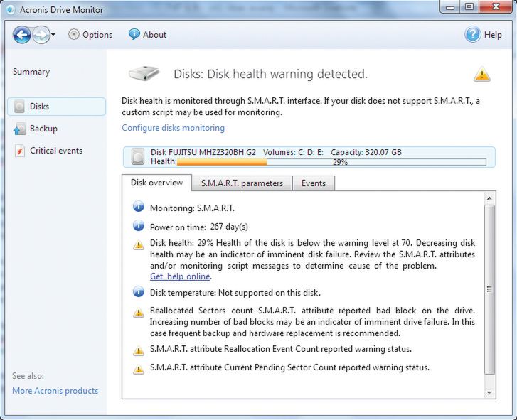Open the Get help online link
This screenshot has height=420, width=517.
point(180,276)
